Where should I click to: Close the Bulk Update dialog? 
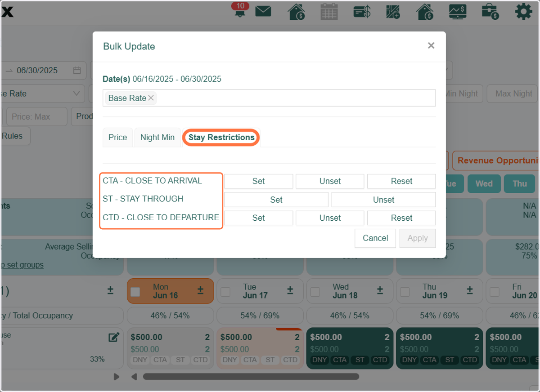coord(431,45)
